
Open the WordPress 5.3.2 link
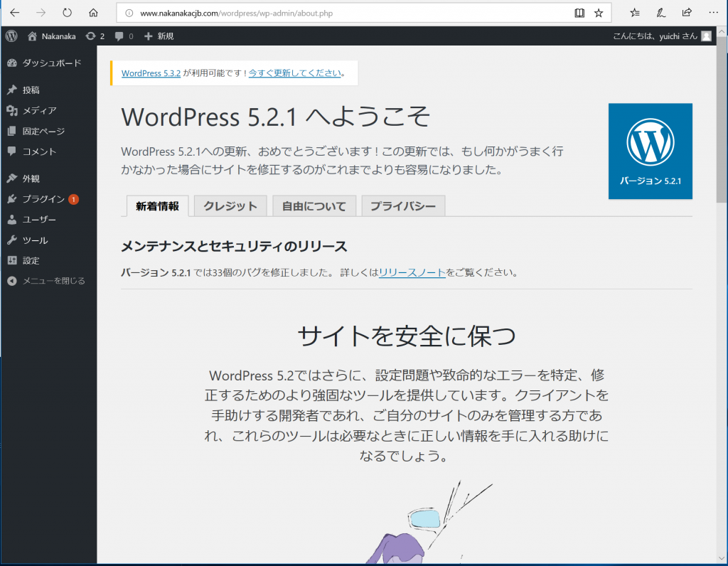pos(151,73)
